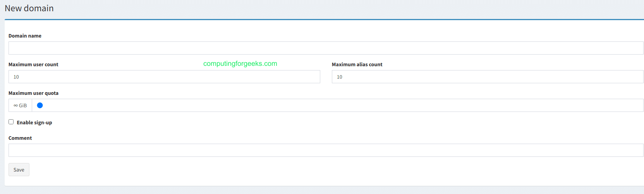644x194 pixels.
Task: Click the Save button
Action: [x=19, y=170]
